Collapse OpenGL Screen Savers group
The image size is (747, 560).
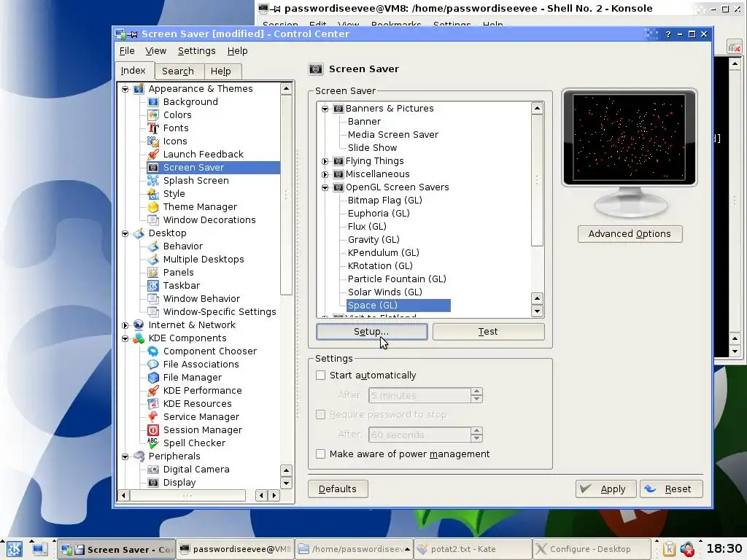click(x=325, y=187)
